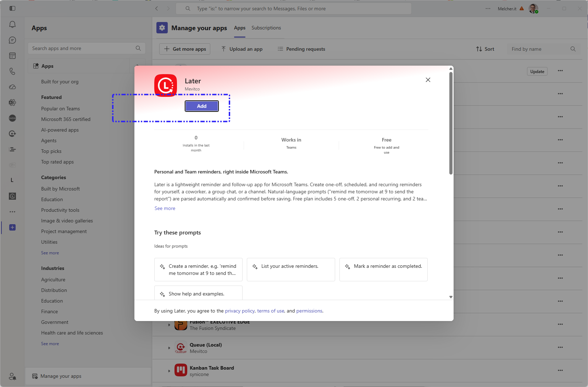Click the dialog scrollbar down arrow
Screen dimensions: 588x387
[451, 297]
